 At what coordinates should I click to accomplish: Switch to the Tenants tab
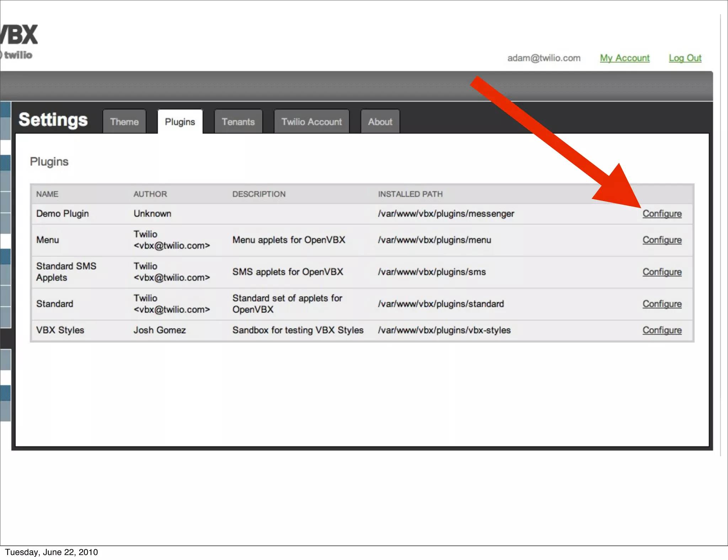pyautogui.click(x=238, y=122)
